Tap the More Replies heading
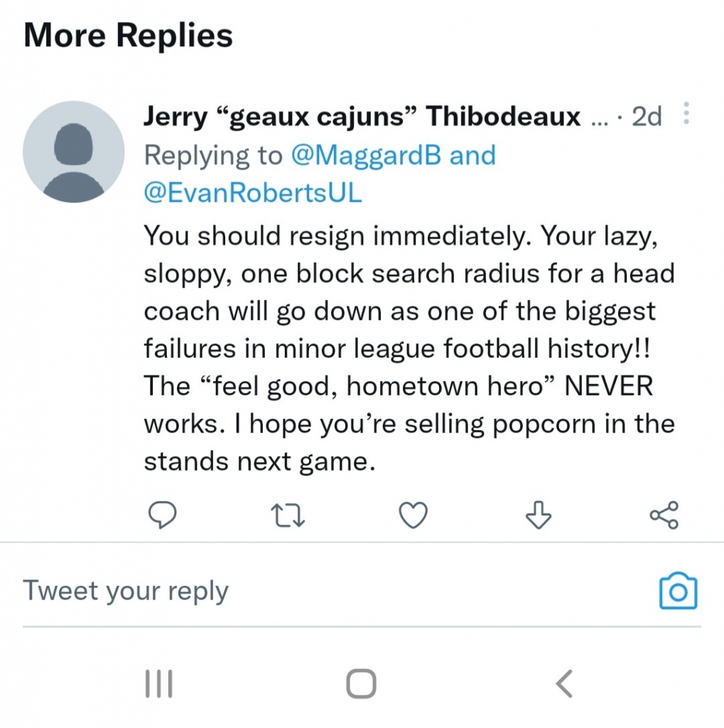 (x=129, y=35)
